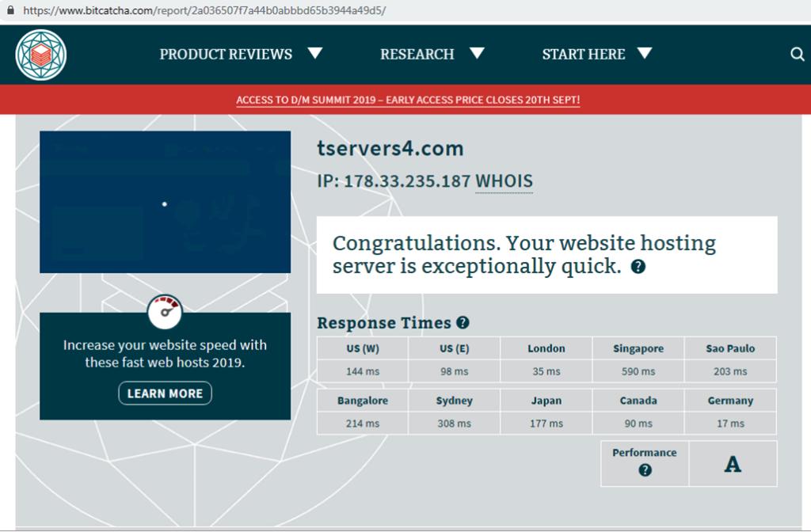Click the Performance grade 'A'
This screenshot has width=811, height=532.
(733, 464)
